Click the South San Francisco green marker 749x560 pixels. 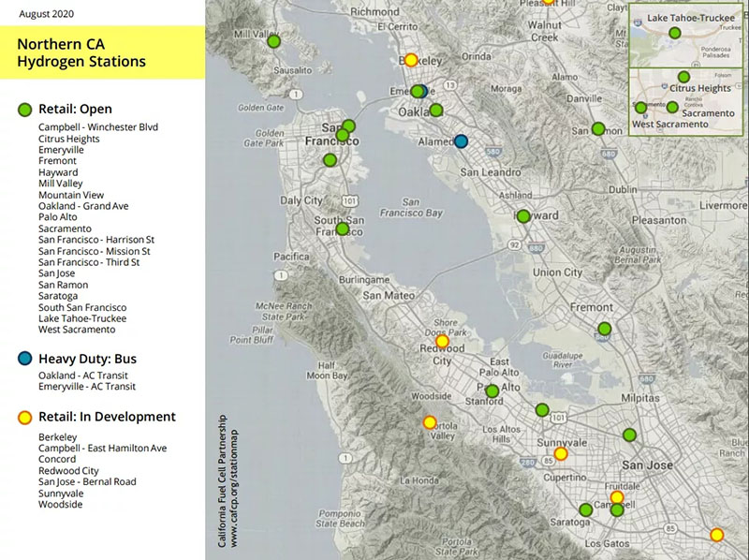(343, 228)
